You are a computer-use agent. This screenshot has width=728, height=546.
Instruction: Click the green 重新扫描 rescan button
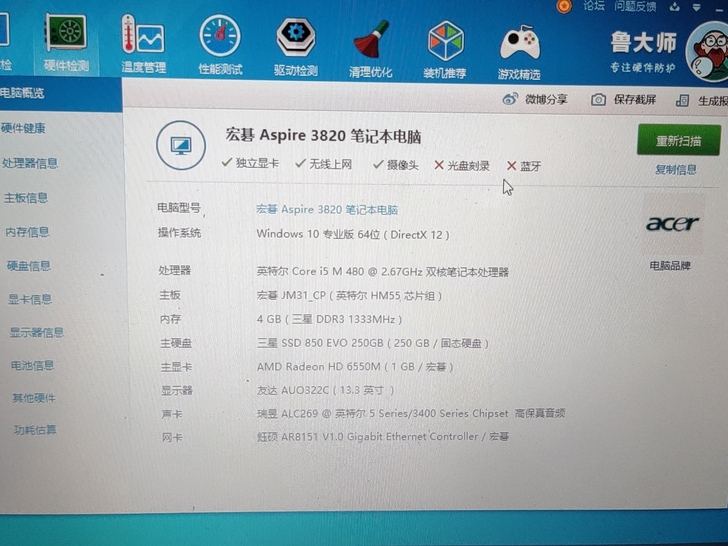pos(679,140)
